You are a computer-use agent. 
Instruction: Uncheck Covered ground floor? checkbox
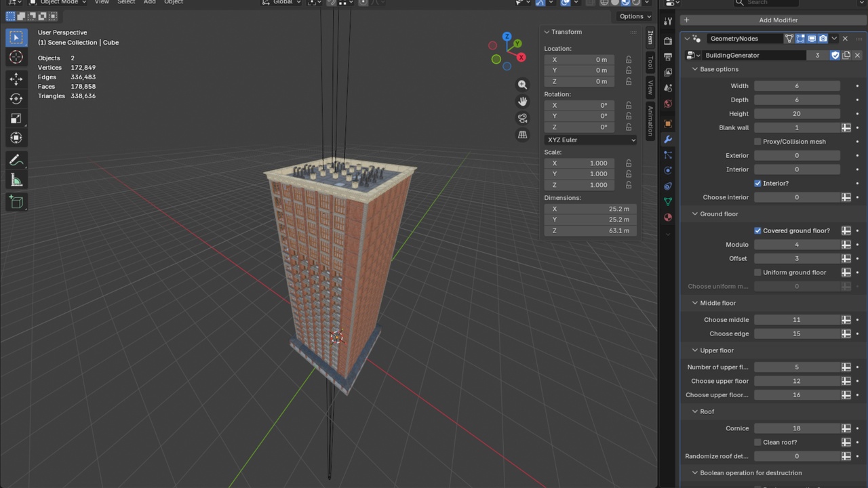pyautogui.click(x=757, y=230)
